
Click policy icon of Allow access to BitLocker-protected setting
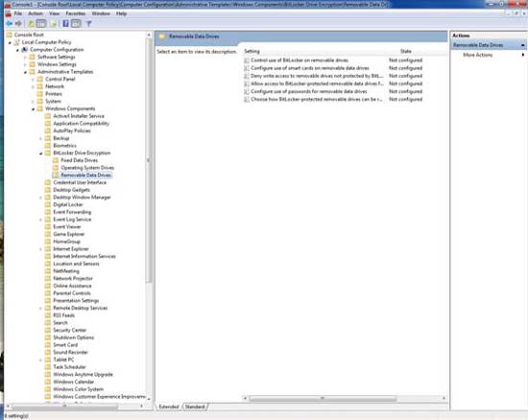pyautogui.click(x=247, y=83)
